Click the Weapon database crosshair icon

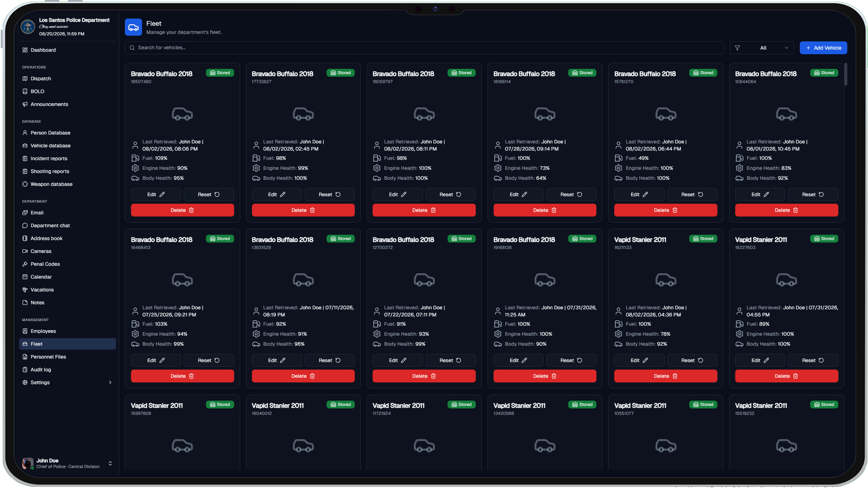click(x=25, y=184)
